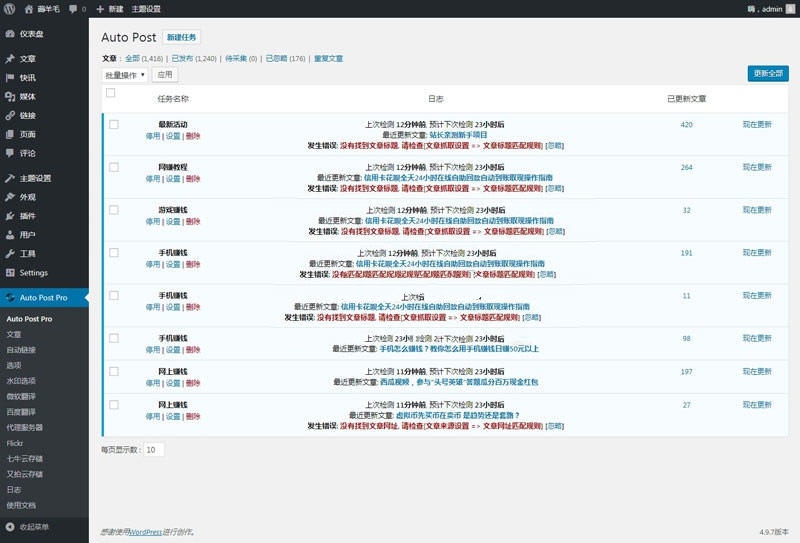Open the 批量操作 bulk actions dropdown
800x543 pixels.
pos(125,75)
